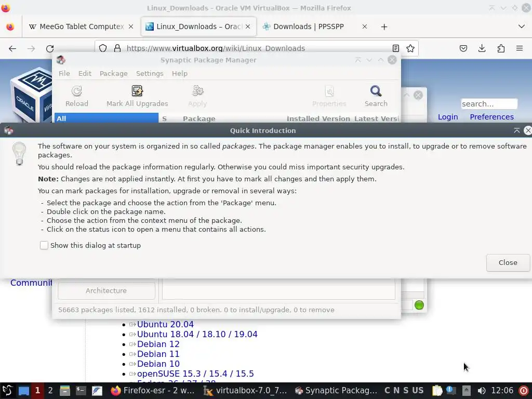Open the Firefox downloads arrow icon

point(482,48)
